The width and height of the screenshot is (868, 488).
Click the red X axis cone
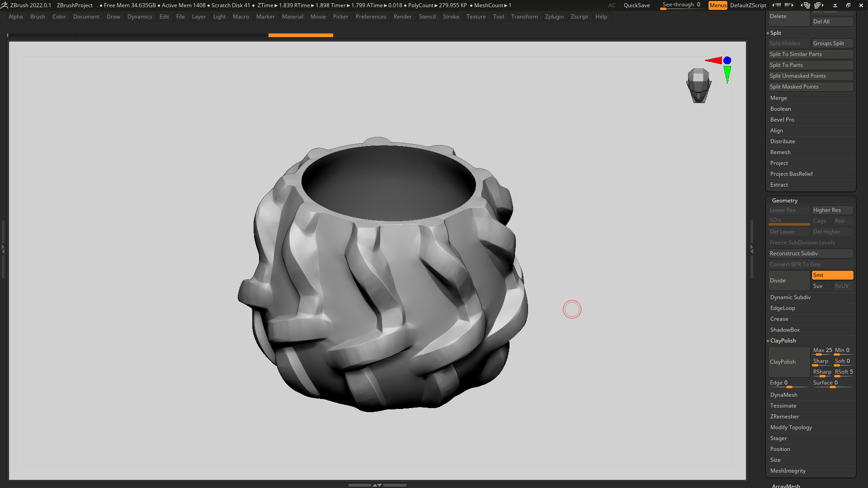(x=714, y=60)
